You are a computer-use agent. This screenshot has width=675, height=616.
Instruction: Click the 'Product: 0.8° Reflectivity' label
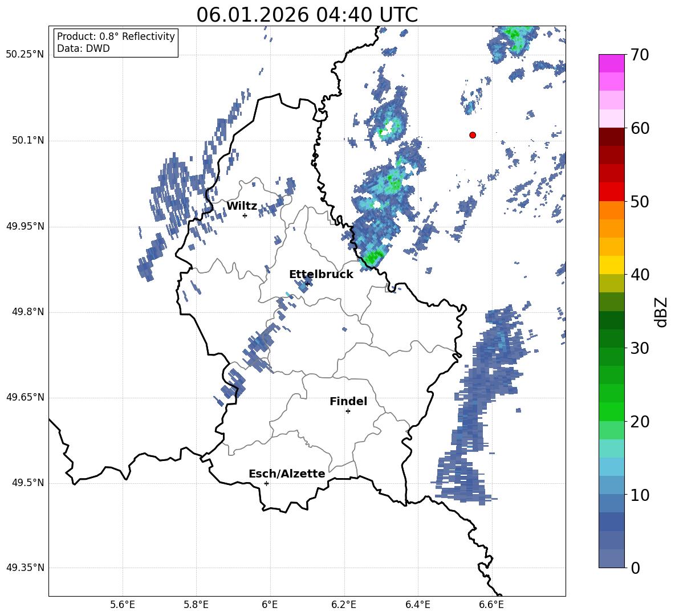coord(116,36)
